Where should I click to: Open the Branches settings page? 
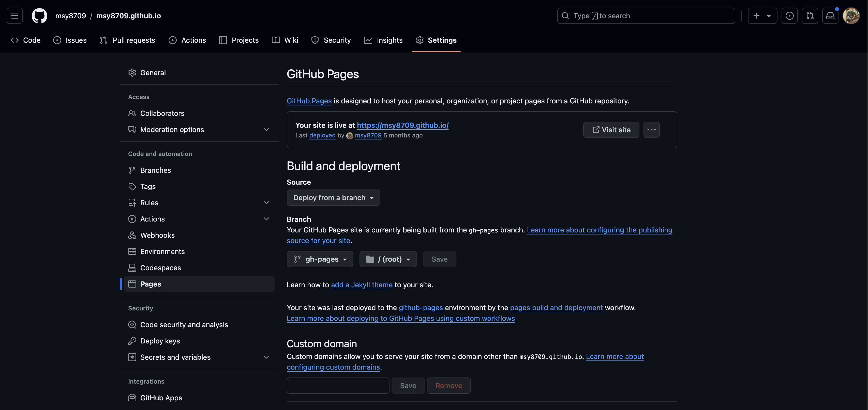[155, 170]
